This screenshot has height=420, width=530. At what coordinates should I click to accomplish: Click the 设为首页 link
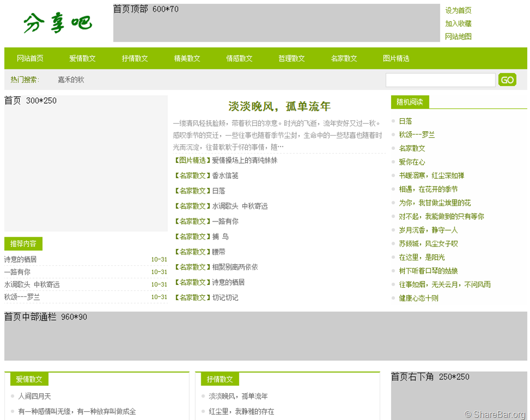point(458,10)
